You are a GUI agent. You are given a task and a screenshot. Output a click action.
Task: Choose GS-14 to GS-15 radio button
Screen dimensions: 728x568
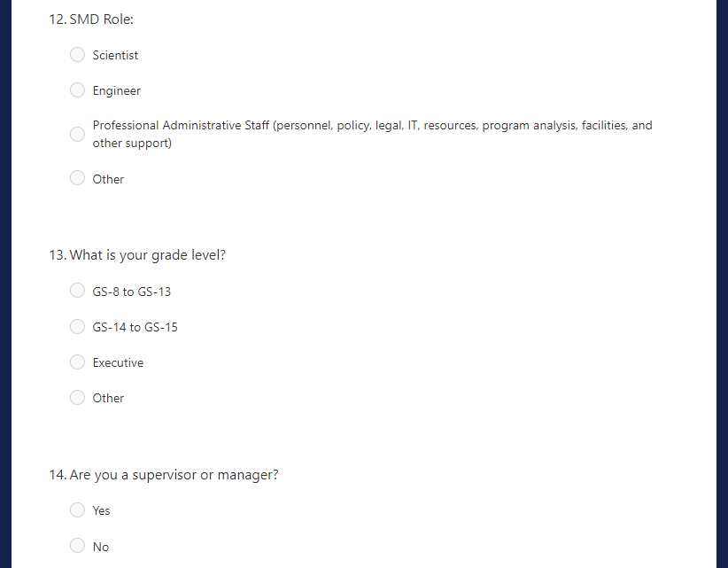coord(78,327)
